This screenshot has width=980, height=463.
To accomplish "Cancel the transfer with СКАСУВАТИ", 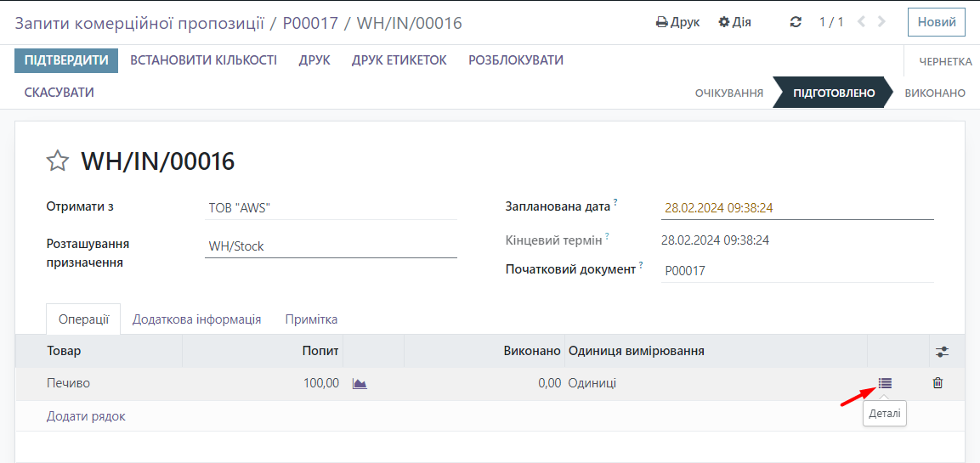I will coord(59,93).
